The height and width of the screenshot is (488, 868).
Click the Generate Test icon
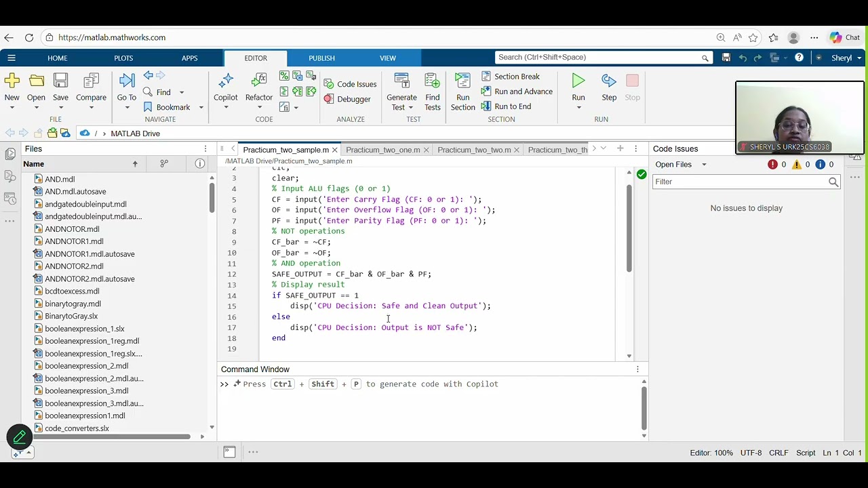click(x=401, y=81)
